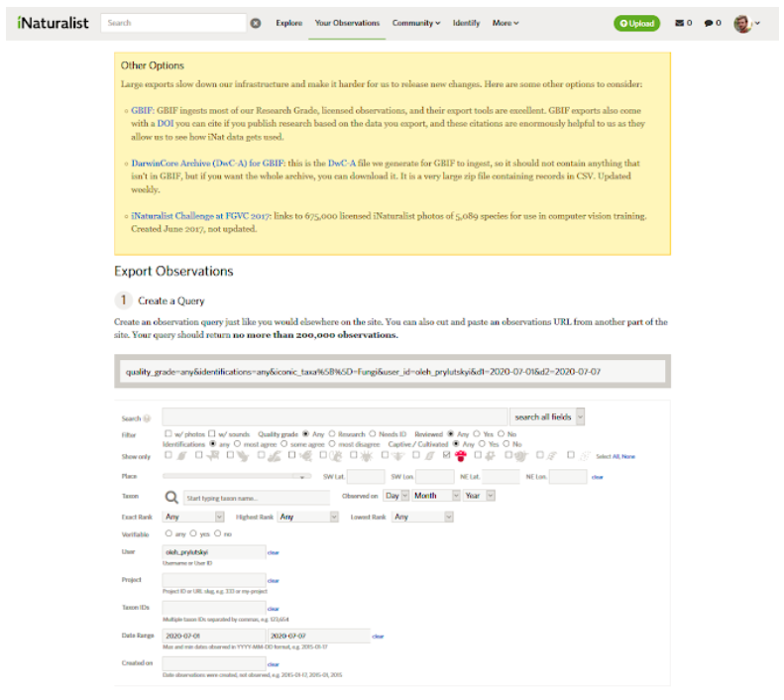Viewport: 784px width, 700px height.
Task: Click into the Project ID input field
Action: 213,579
